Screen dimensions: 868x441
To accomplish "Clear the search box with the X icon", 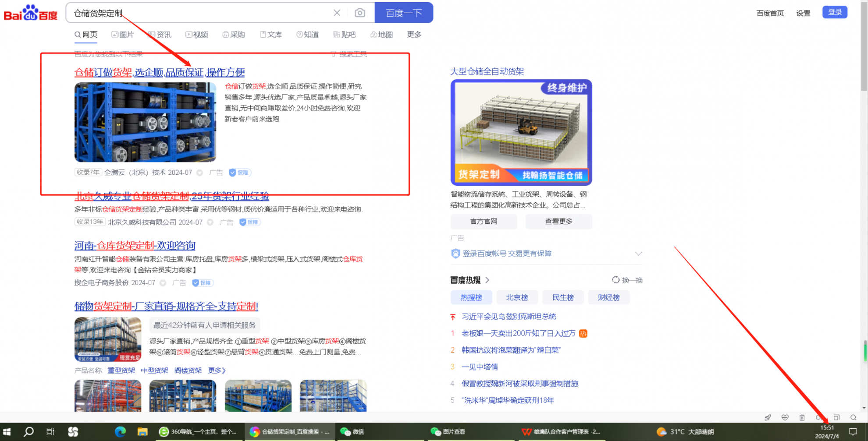I will point(337,13).
